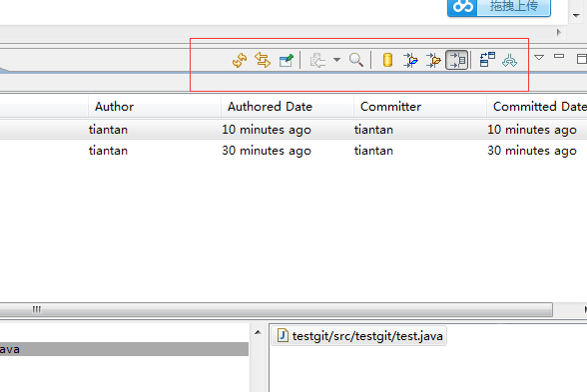Click right arrow of horizontal scrollbar

[585, 309]
